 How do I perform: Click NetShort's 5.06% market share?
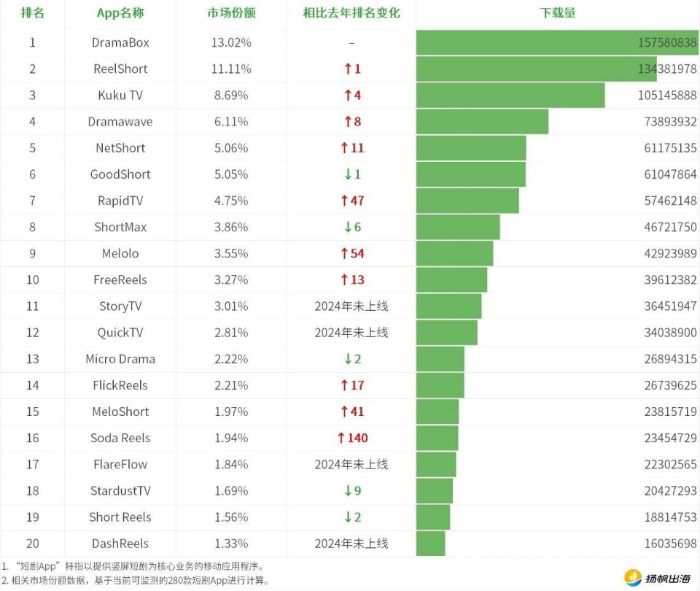tap(231, 148)
